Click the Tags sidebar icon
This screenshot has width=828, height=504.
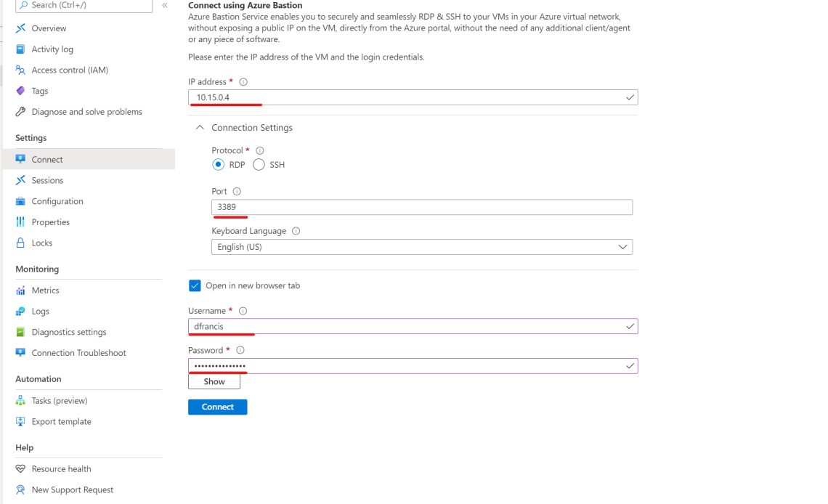point(20,90)
